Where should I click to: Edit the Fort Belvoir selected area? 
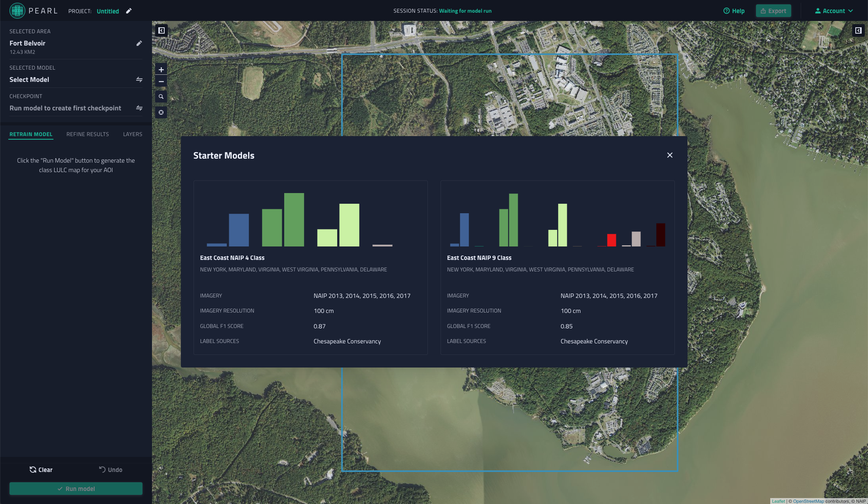click(139, 43)
